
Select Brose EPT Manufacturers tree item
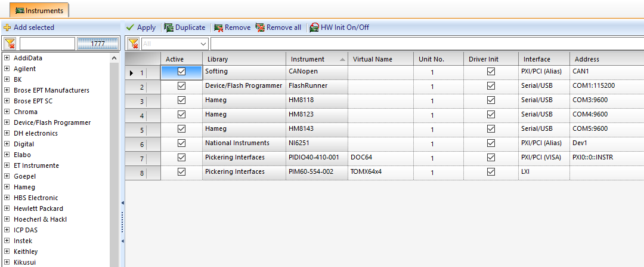(x=51, y=90)
